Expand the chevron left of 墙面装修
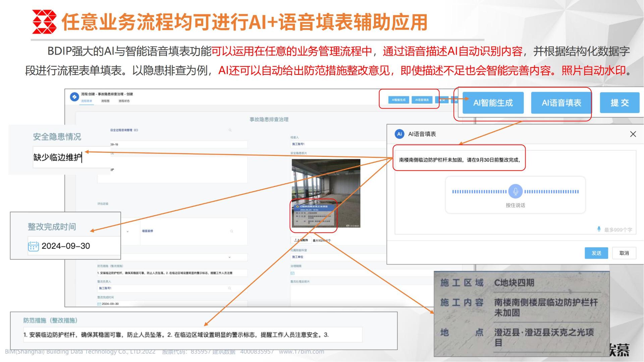 tap(127, 231)
